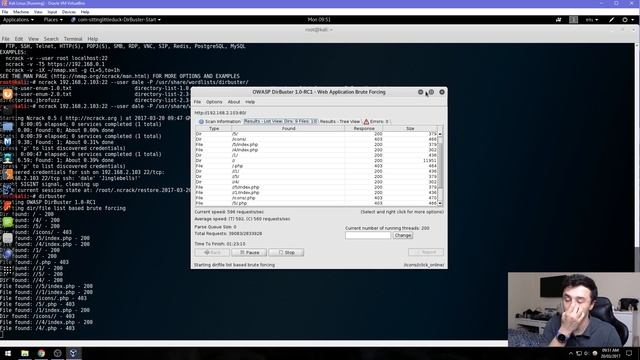
Task: Open the green dock icon
Action: 7,222
